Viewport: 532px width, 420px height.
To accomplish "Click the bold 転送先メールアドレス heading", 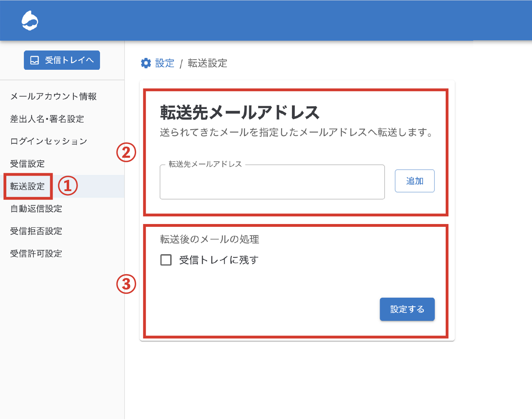I will point(240,113).
